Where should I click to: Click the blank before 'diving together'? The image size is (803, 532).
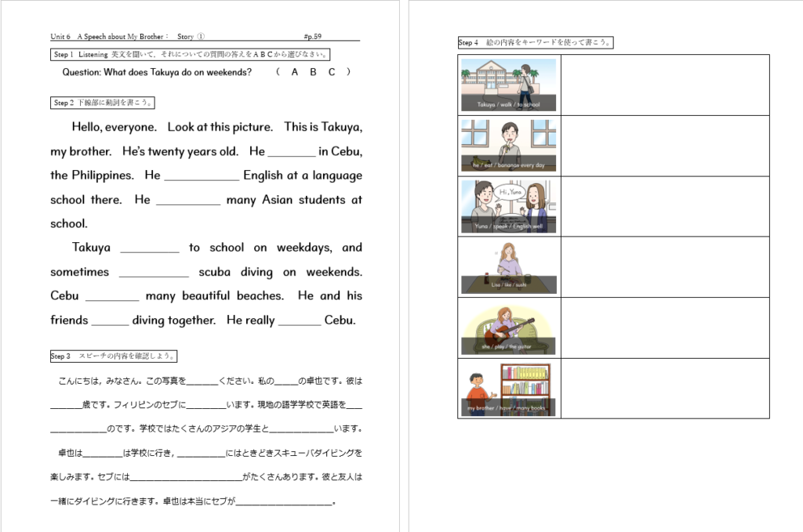pos(110,321)
